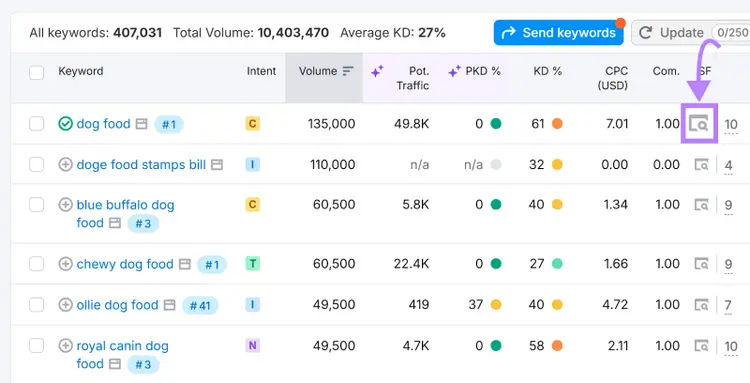Click the C intent badge for dog food

pyautogui.click(x=253, y=124)
